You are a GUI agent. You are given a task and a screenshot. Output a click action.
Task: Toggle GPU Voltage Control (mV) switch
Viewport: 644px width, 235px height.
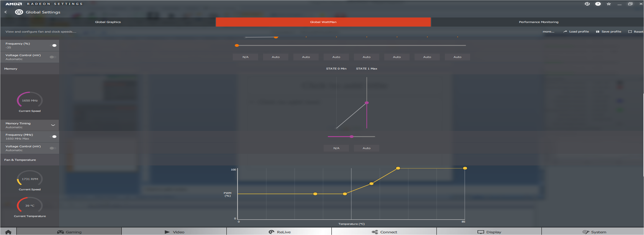[53, 57]
